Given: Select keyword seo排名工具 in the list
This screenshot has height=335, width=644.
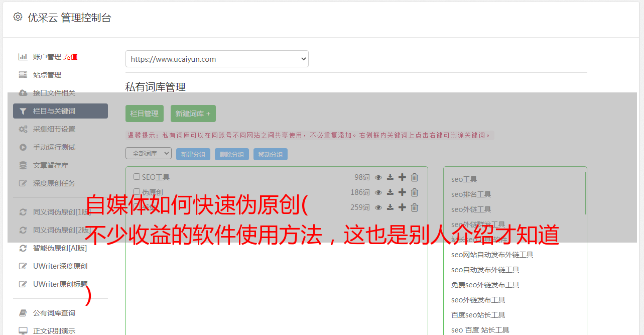Looking at the screenshot, I should coord(471,194).
